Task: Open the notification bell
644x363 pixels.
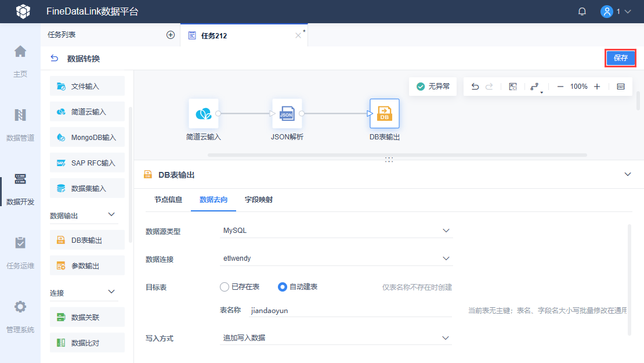Action: [582, 12]
